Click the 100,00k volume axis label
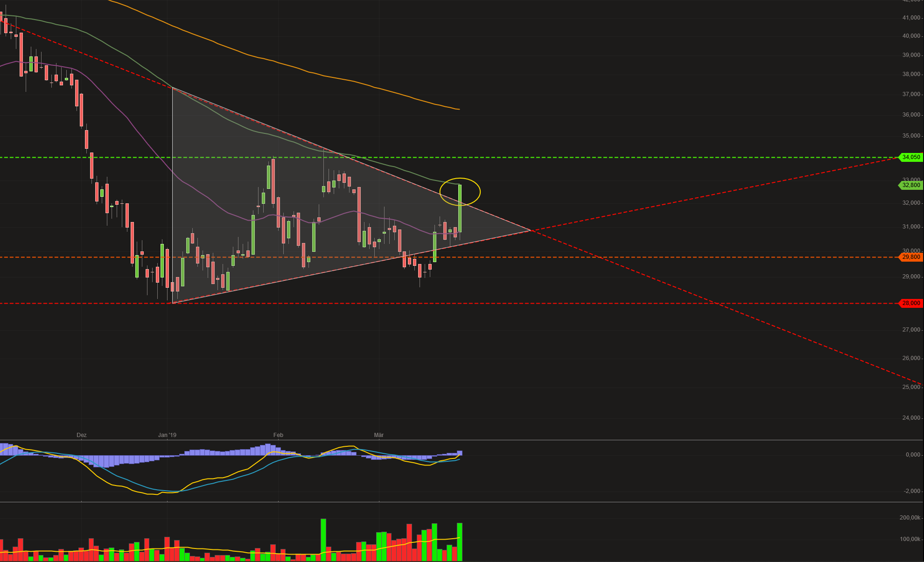Screen dimensions: 924x562 click(x=910, y=539)
